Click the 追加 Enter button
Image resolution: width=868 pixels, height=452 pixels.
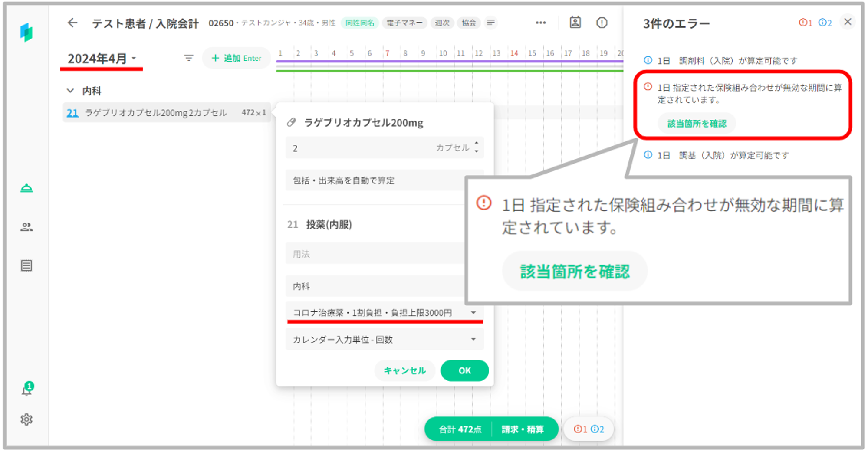(x=236, y=58)
